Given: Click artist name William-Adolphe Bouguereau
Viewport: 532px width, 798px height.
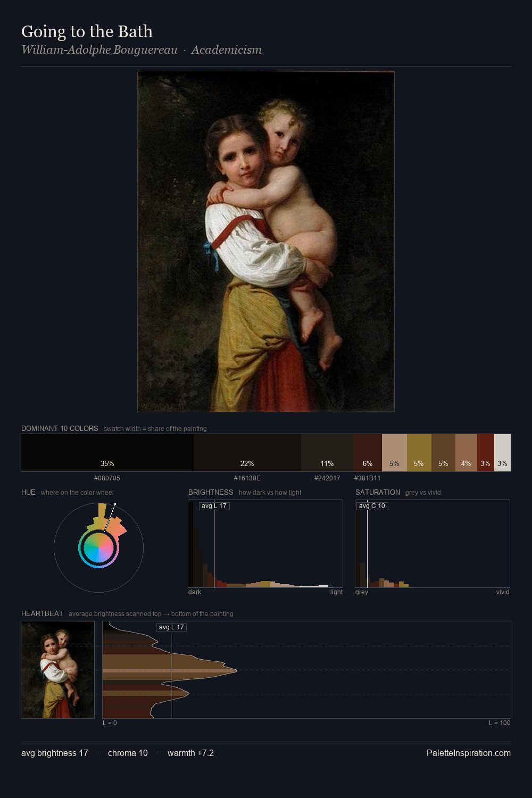Looking at the screenshot, I should [99, 50].
